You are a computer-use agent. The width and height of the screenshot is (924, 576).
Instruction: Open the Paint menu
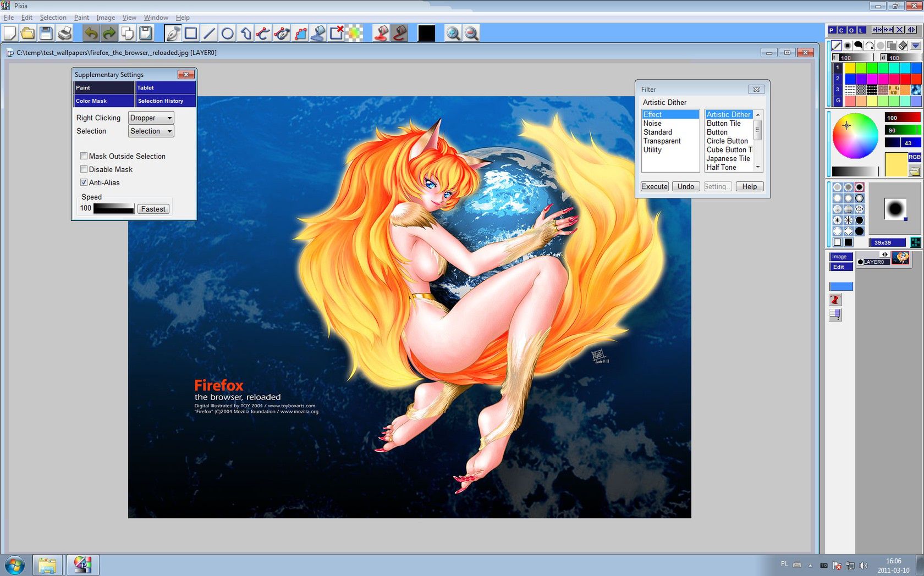(81, 18)
